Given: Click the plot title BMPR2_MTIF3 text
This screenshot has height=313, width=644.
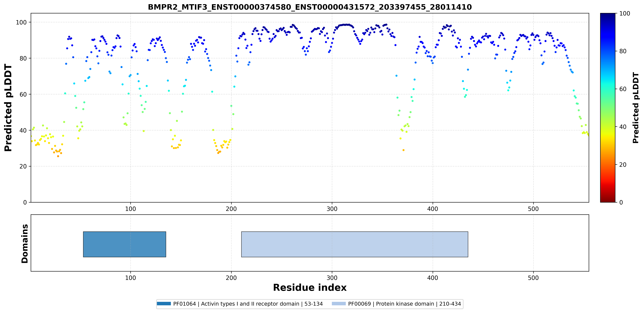Looking at the screenshot, I should click(x=310, y=7).
